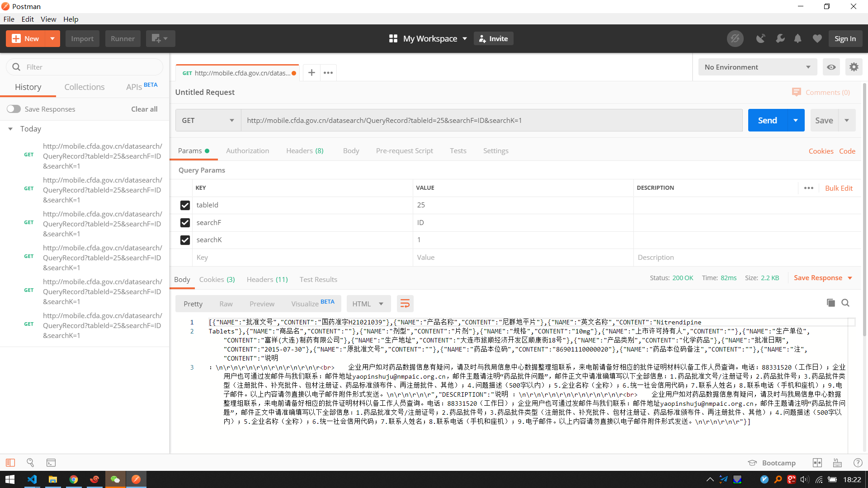Open the HTML response format dropdown

point(368,304)
